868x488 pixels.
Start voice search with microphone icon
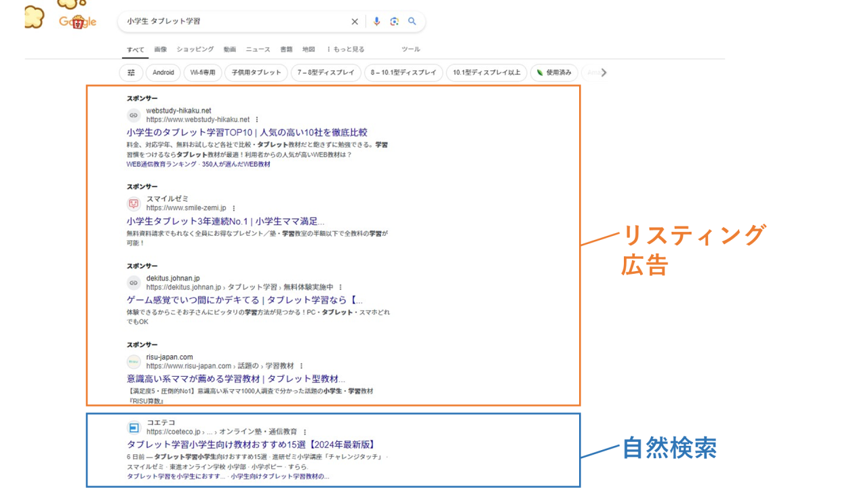pos(377,22)
